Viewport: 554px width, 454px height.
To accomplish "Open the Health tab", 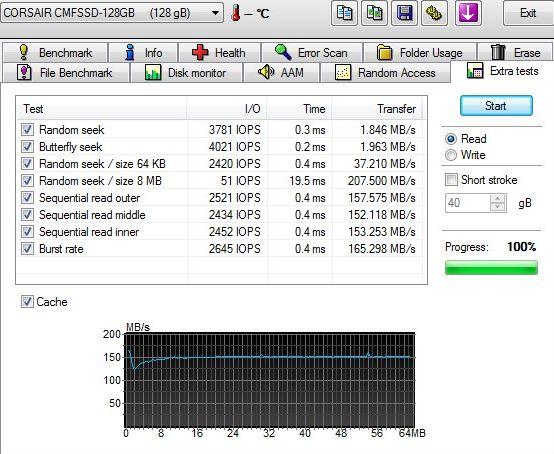I will point(219,53).
